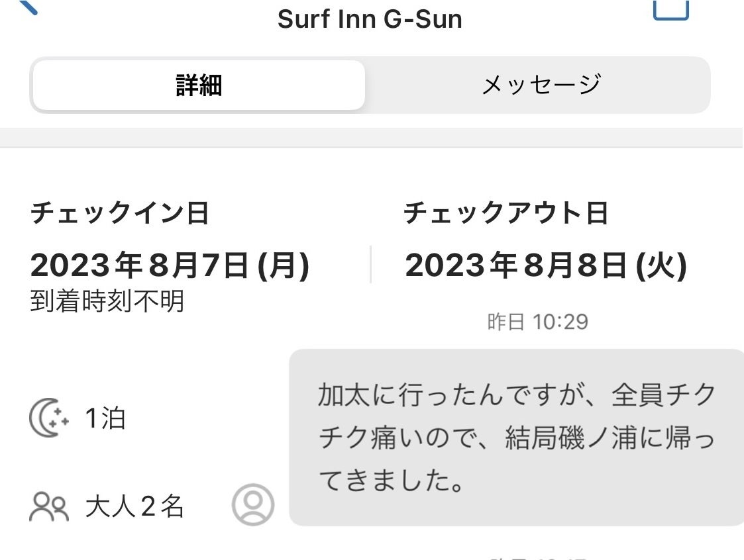The width and height of the screenshot is (744, 560).
Task: Tap the sender avatar profile icon
Action: pos(252,504)
